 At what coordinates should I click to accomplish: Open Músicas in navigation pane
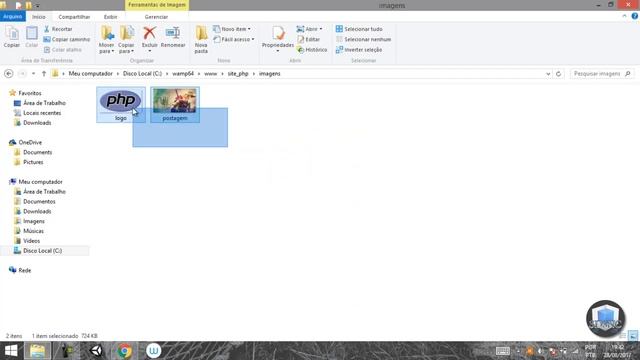pyautogui.click(x=33, y=231)
